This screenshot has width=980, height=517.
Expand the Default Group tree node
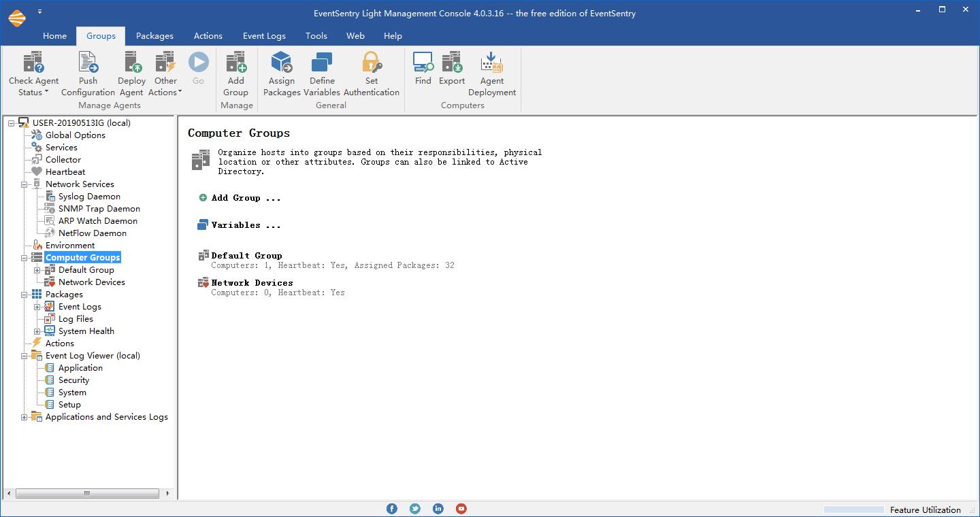coord(37,270)
